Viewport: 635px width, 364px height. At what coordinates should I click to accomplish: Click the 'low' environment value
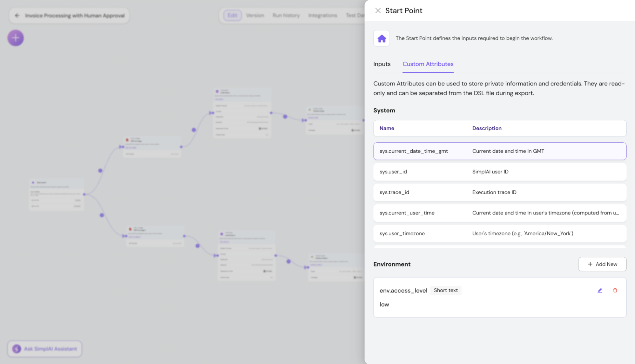(x=384, y=304)
